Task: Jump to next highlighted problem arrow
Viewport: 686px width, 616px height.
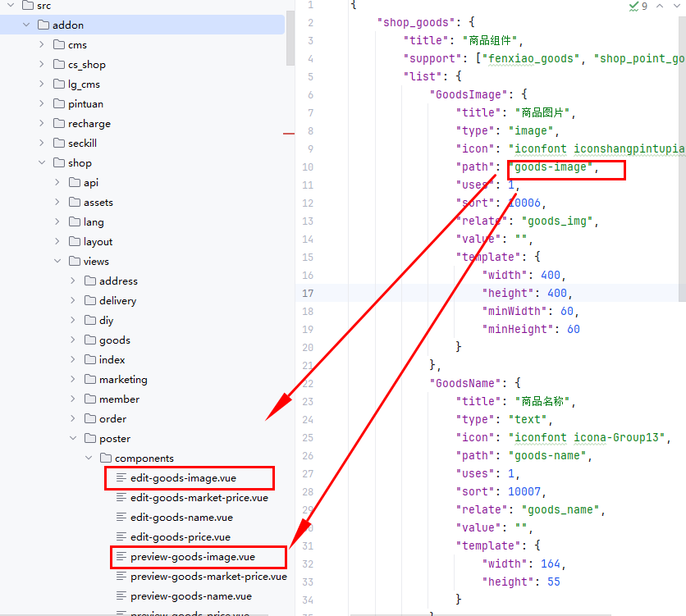Action: click(678, 6)
